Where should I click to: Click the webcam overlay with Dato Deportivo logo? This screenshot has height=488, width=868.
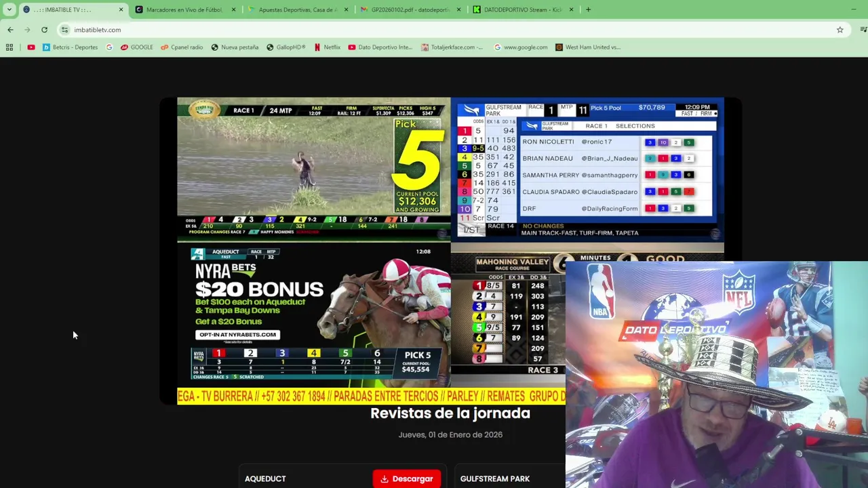717,374
